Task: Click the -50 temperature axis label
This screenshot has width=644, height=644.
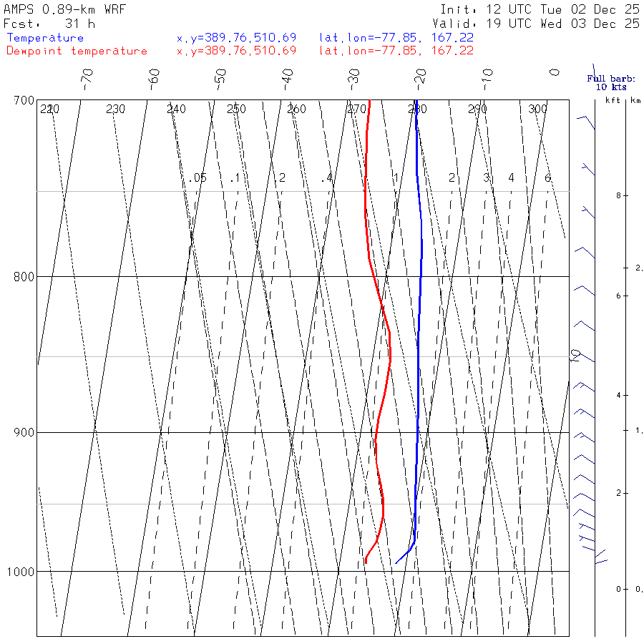Action: [220, 79]
